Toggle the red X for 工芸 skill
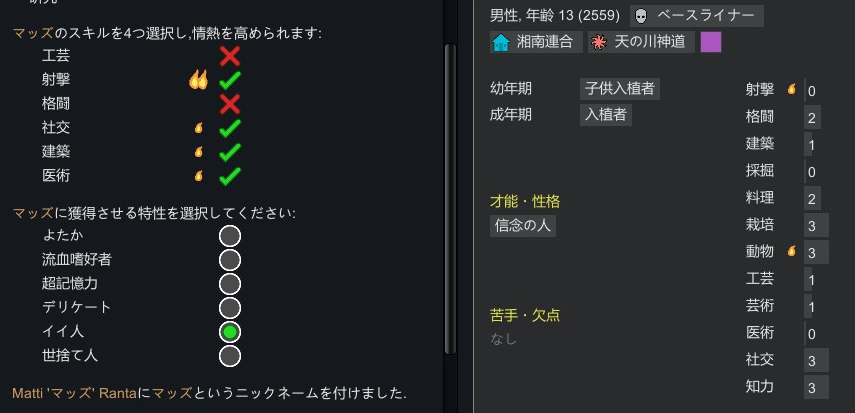 tap(230, 56)
